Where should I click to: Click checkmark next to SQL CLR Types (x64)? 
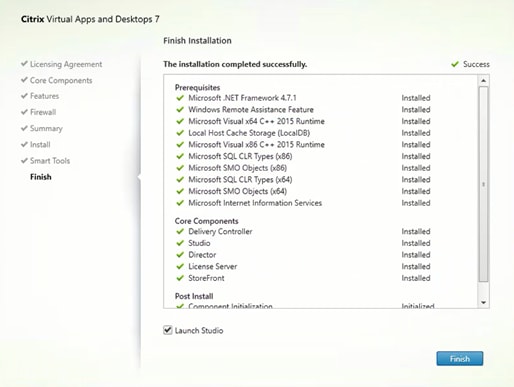pyautogui.click(x=180, y=180)
